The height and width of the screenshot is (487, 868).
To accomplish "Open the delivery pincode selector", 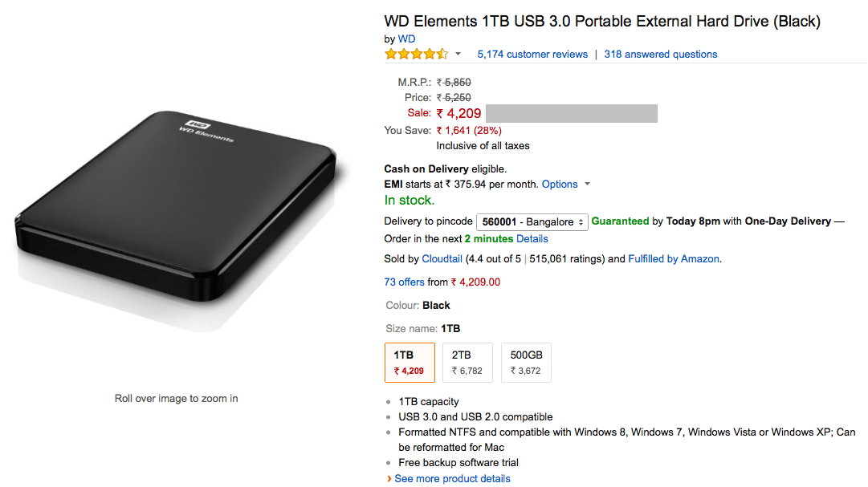I will pyautogui.click(x=532, y=222).
